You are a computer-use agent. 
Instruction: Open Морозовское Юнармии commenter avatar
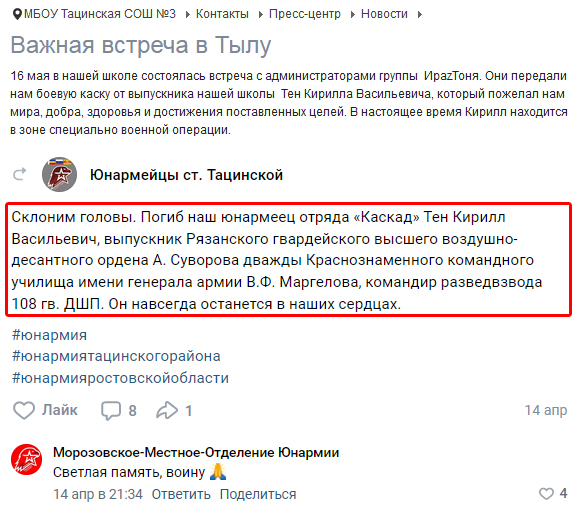pyautogui.click(x=26, y=459)
